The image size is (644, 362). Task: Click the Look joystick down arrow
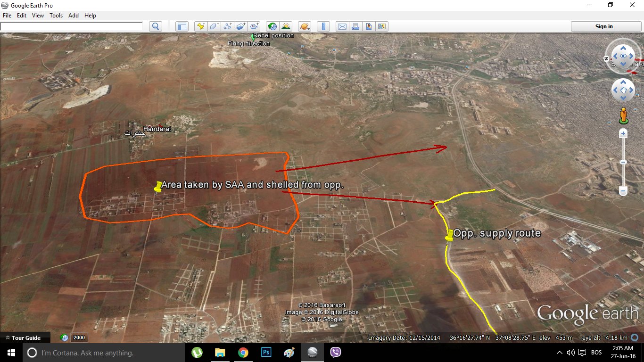623,64
